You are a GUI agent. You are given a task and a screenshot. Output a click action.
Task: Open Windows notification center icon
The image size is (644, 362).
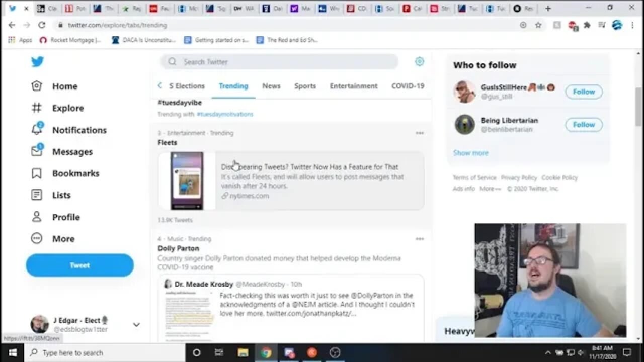click(x=627, y=352)
